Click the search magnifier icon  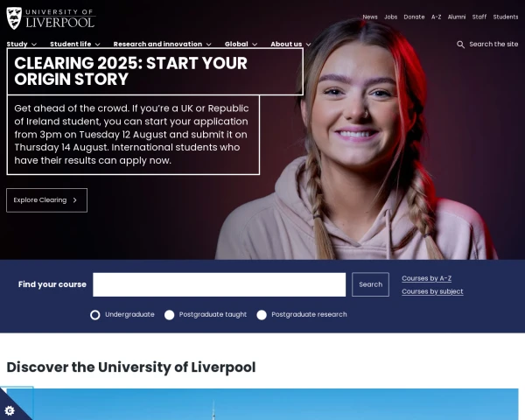coord(461,45)
